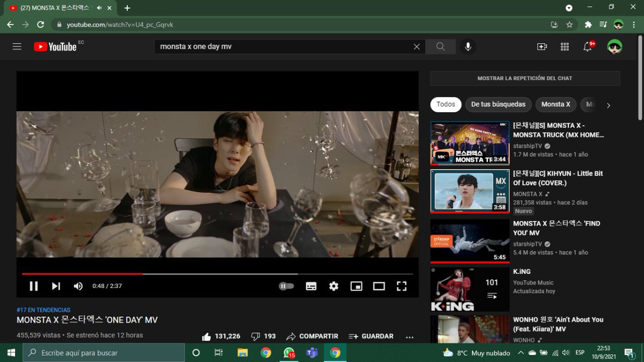This screenshot has width=644, height=362.
Task: Open the FIND YOU MV thumbnail
Action: coord(470,241)
